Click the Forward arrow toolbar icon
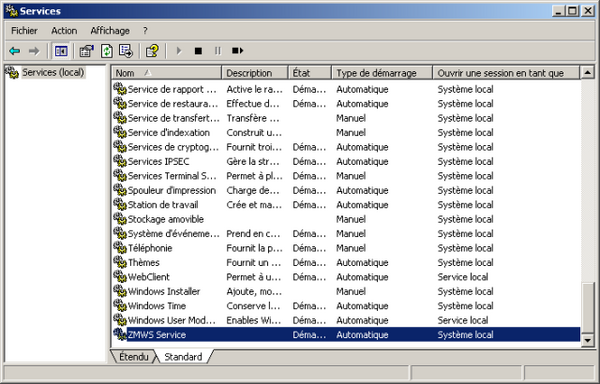 (34, 50)
